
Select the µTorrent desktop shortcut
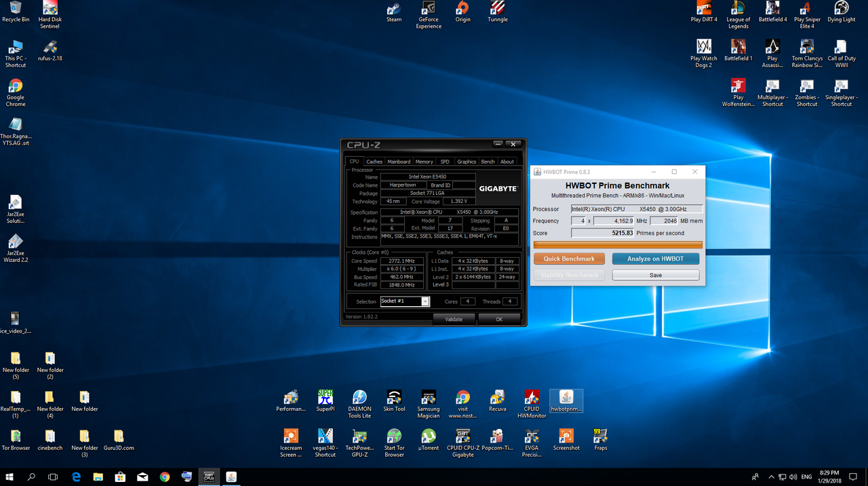(x=429, y=440)
